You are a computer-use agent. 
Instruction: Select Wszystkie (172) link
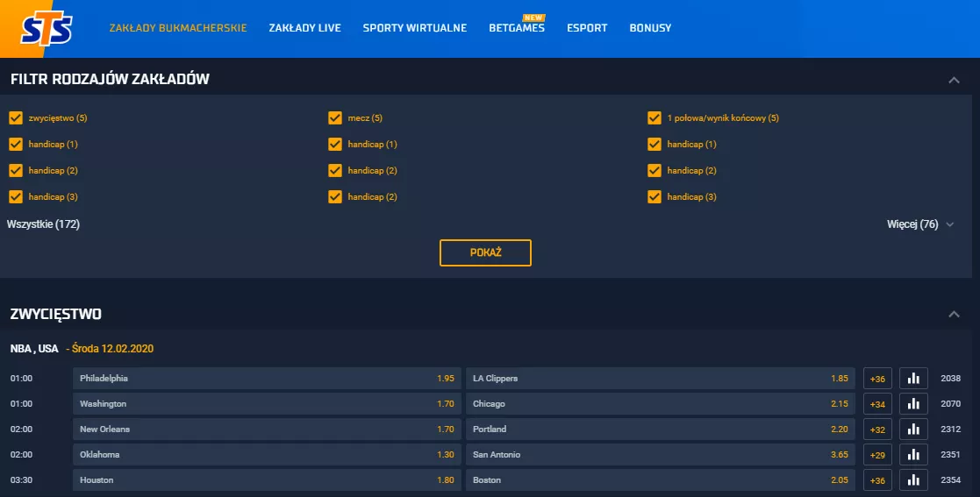[44, 224]
